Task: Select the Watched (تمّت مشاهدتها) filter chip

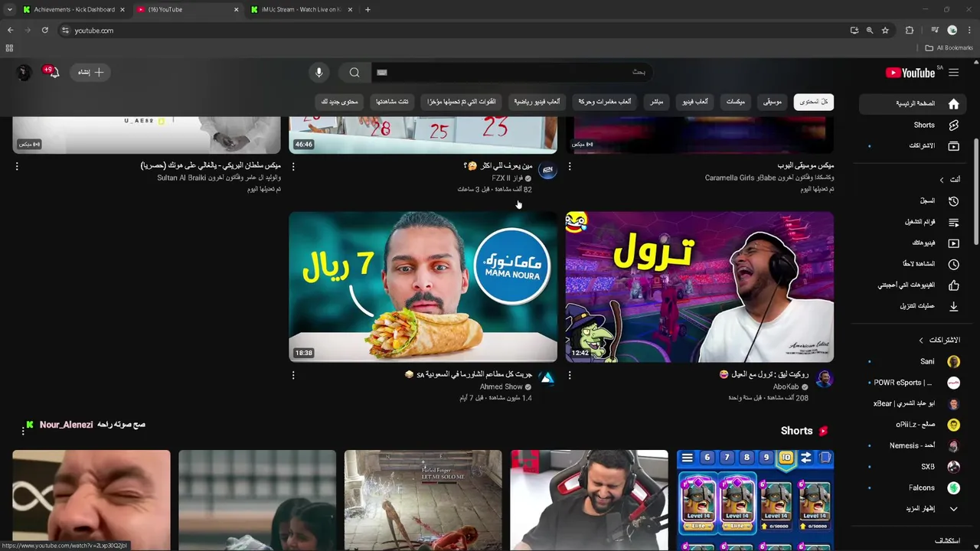Action: coord(392,102)
